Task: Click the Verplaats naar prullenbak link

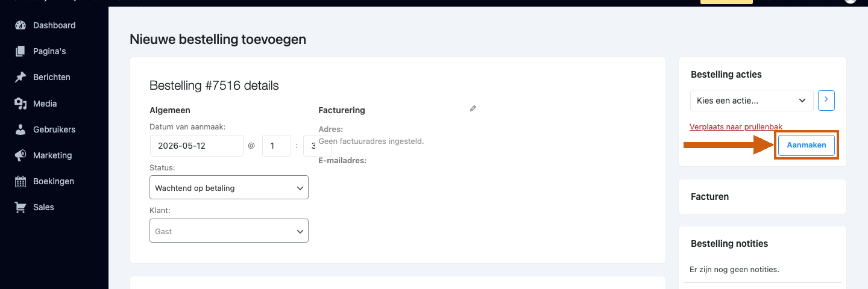Action: (x=736, y=126)
